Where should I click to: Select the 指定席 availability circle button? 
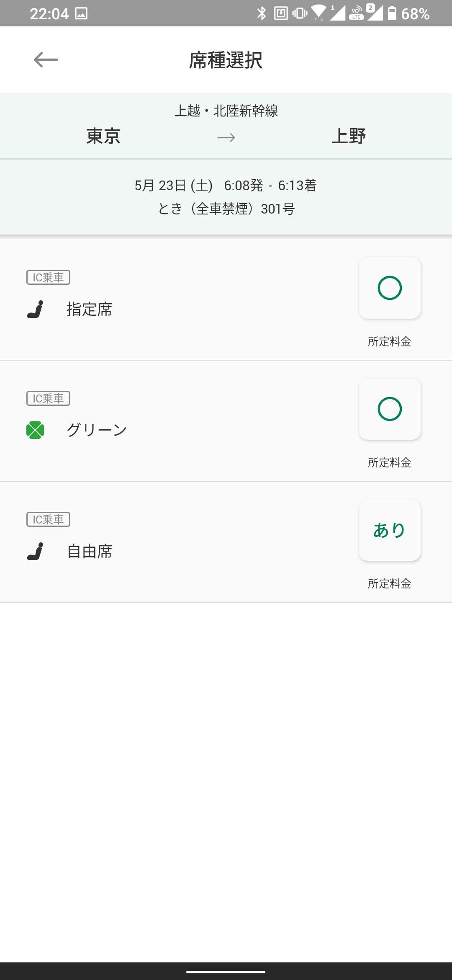[x=390, y=288]
